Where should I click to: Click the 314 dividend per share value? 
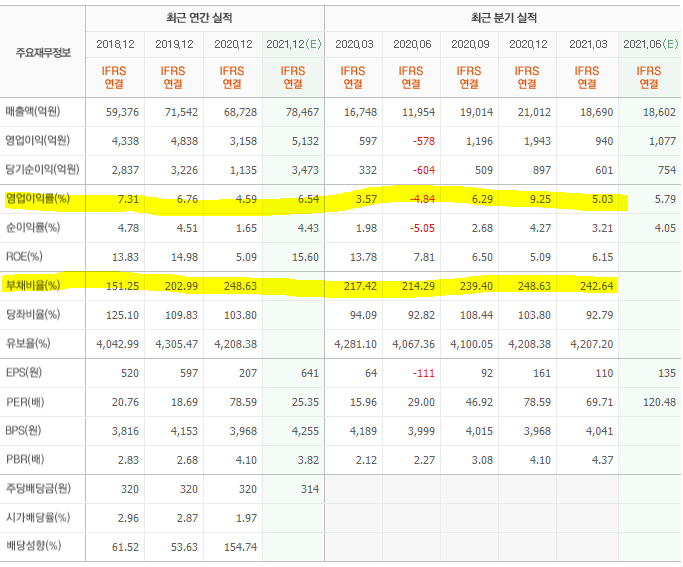pos(310,489)
